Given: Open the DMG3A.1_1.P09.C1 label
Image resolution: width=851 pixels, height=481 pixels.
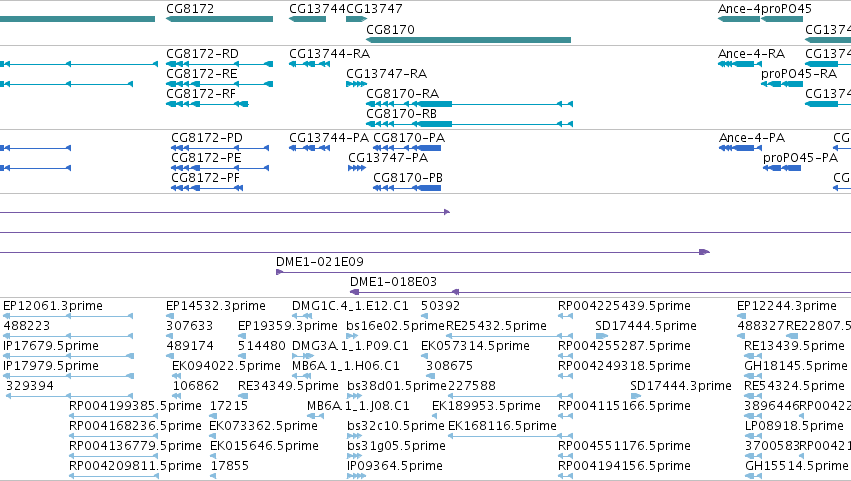Looking at the screenshot, I should pyautogui.click(x=350, y=346).
